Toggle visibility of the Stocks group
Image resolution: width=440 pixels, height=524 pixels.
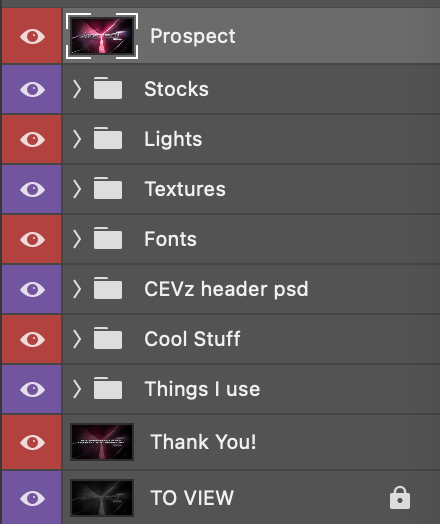pyautogui.click(x=32, y=89)
